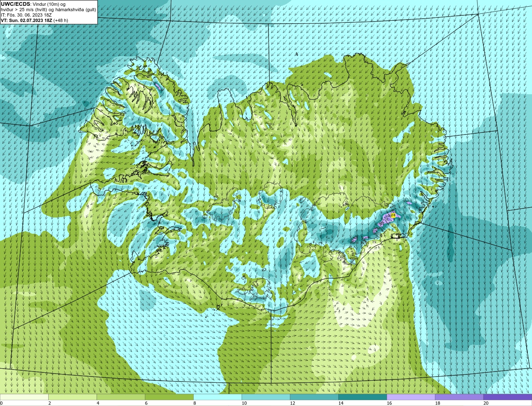
Task: Click the 'UWC/ECDS' title text
Action: 15,4
